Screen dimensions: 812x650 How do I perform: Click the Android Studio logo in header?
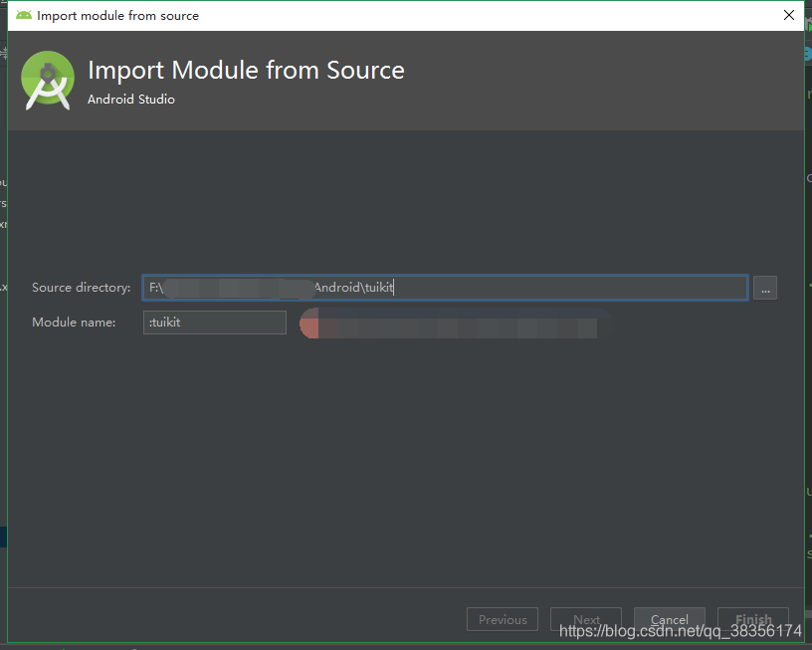48,81
